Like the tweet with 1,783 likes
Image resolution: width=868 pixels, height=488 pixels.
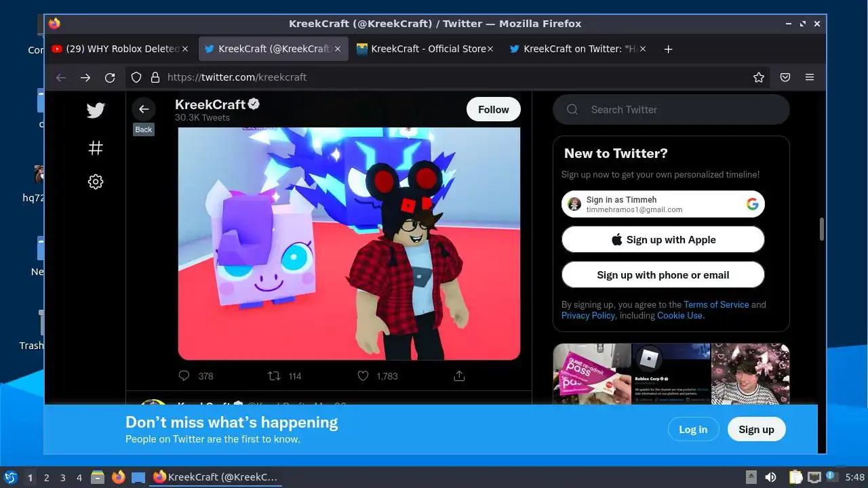pyautogui.click(x=363, y=375)
